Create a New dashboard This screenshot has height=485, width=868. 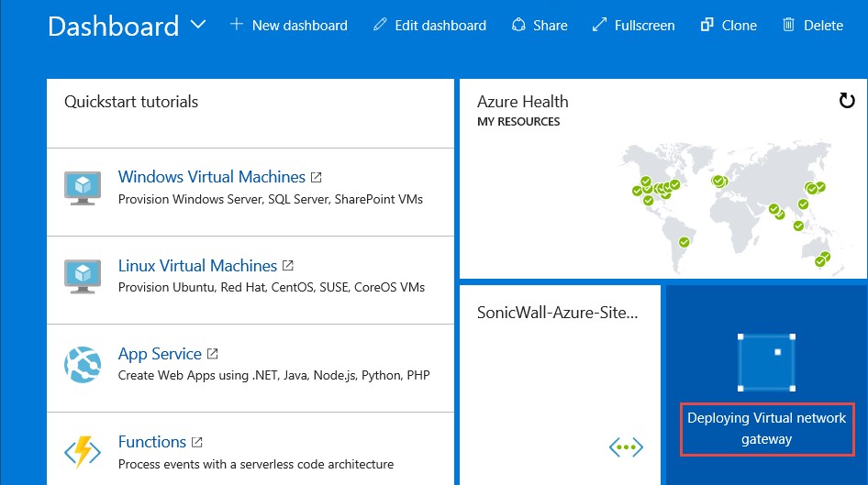tap(299, 26)
